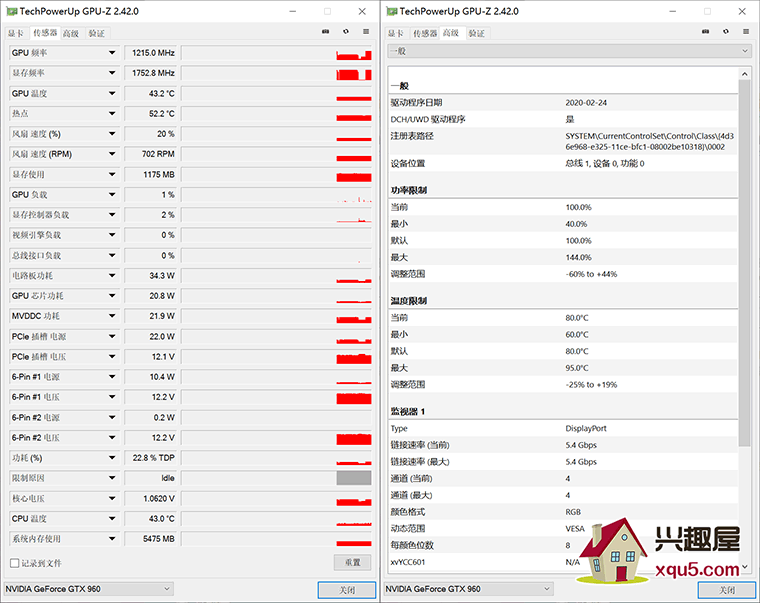Open the 6-Pin #1 电源 sensor dropdown arrow

pos(112,377)
